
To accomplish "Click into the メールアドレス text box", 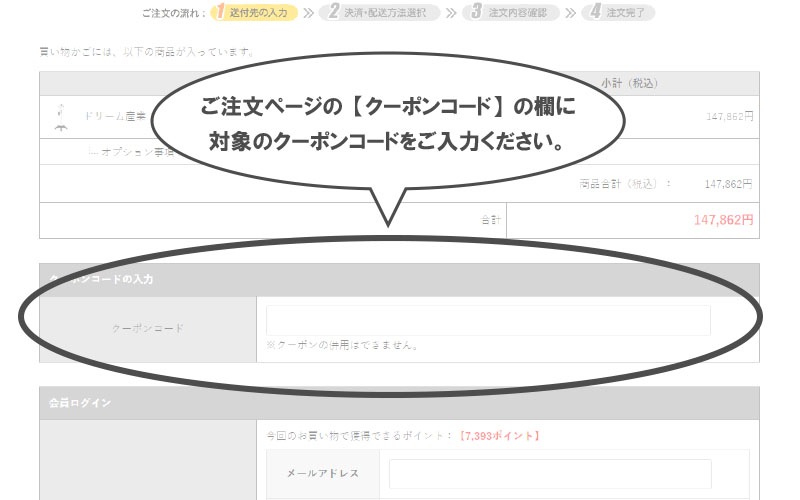I will [x=550, y=473].
